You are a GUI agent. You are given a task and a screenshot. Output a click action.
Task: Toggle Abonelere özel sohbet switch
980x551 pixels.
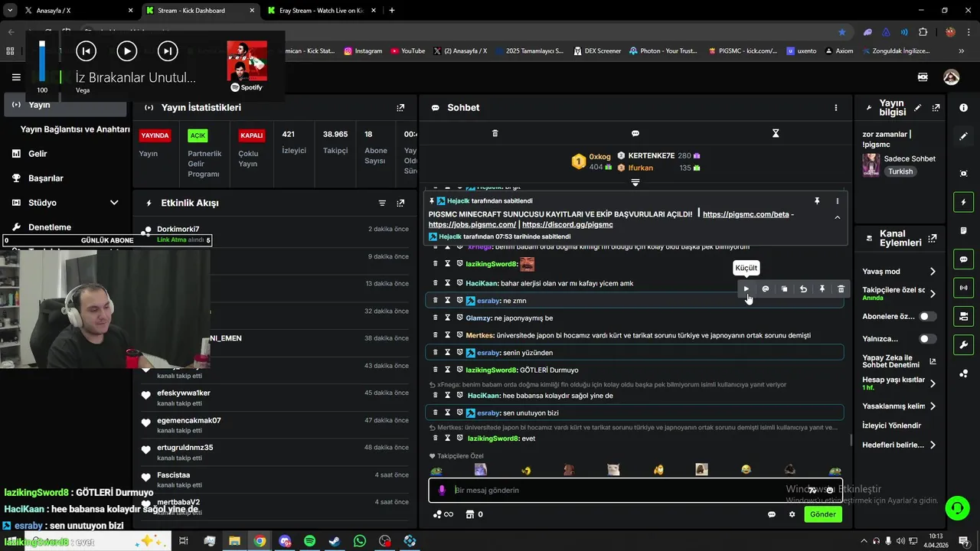click(x=927, y=316)
